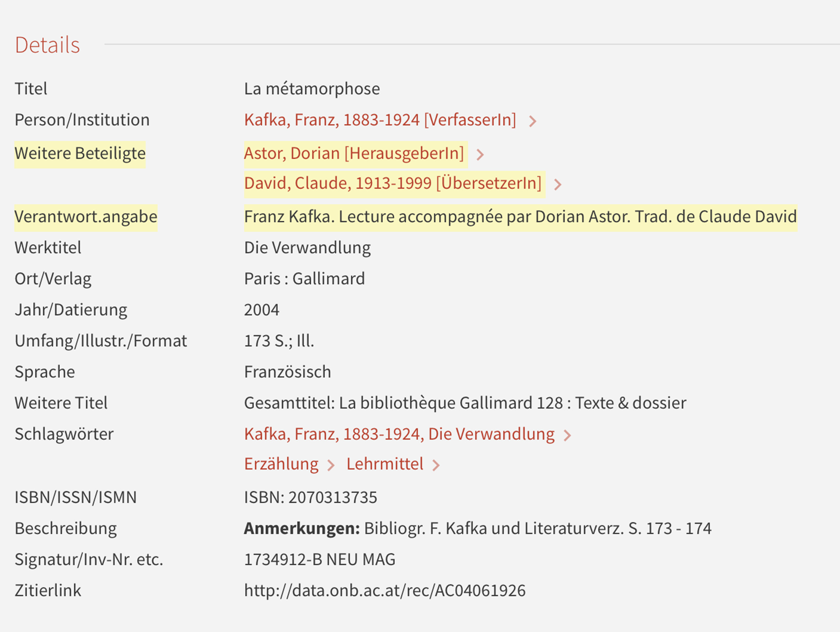Image resolution: width=840 pixels, height=632 pixels.
Task: Click the chevron after Die Verwandlung subject
Action: tap(567, 435)
